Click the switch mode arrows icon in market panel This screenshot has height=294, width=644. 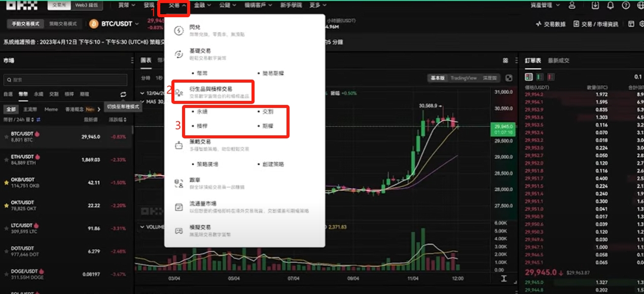123,94
